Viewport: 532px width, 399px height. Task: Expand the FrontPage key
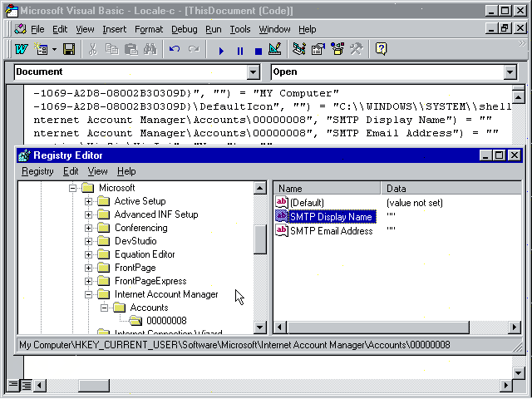[x=88, y=268]
